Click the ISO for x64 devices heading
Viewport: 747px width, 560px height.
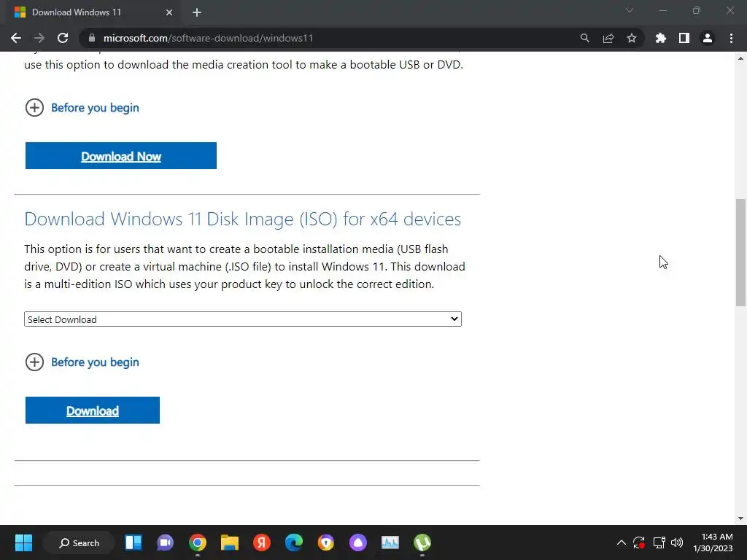point(242,219)
